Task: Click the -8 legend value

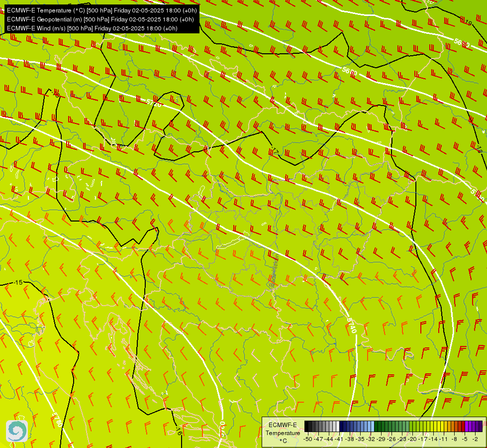Action: 454,439
